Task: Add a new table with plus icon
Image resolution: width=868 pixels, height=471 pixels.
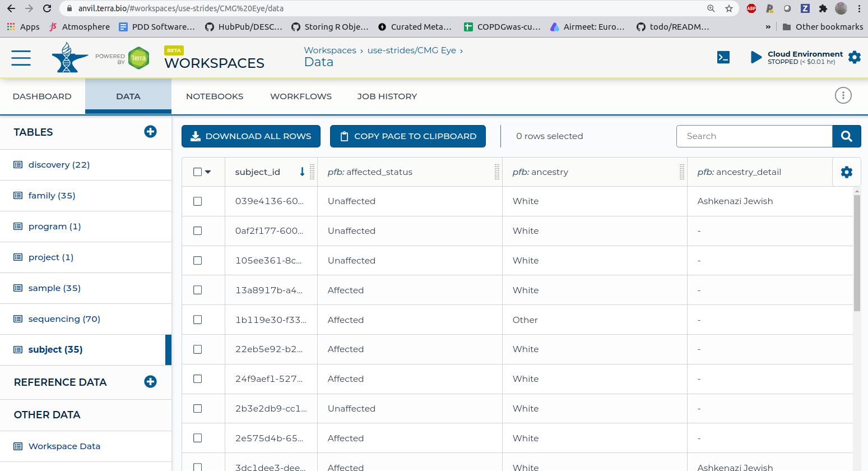Action: 150,132
